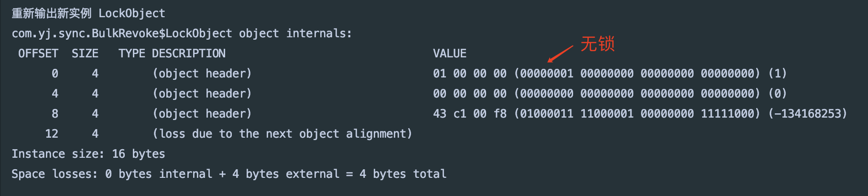
Task: Click binary group 00000001 in first row
Action: [546, 74]
